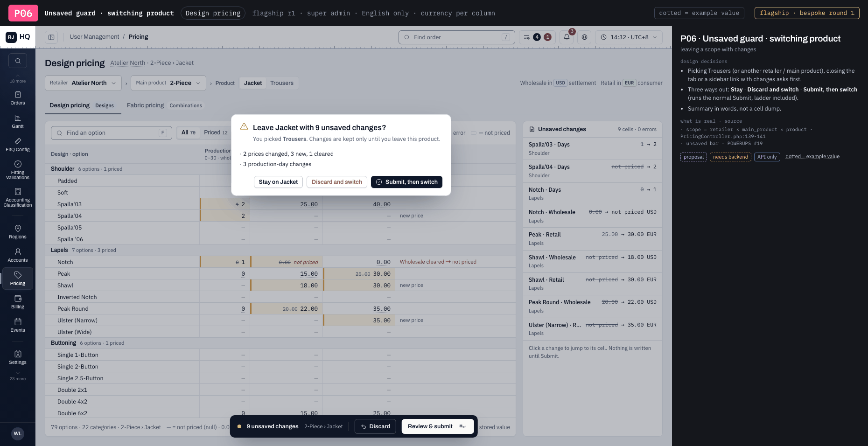This screenshot has width=868, height=446.
Task: Click Stay on Jacket in the dialog
Action: [278, 182]
